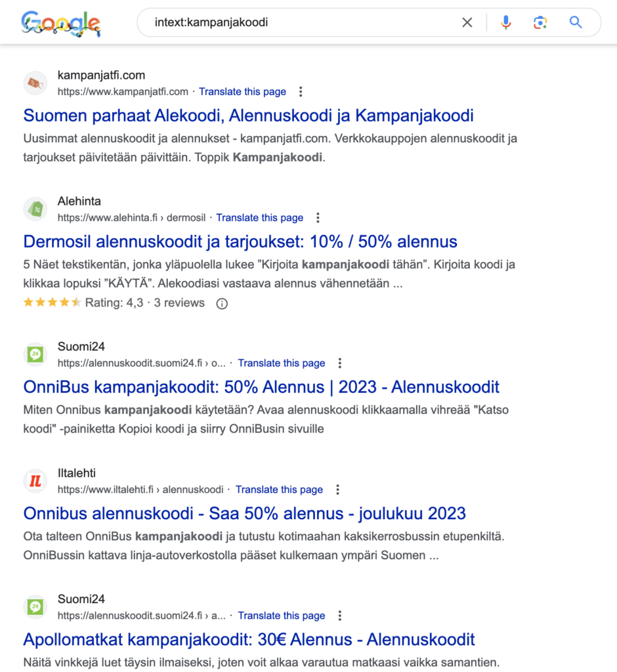The width and height of the screenshot is (617, 672).
Task: Start voice search with microphone icon
Action: (505, 23)
